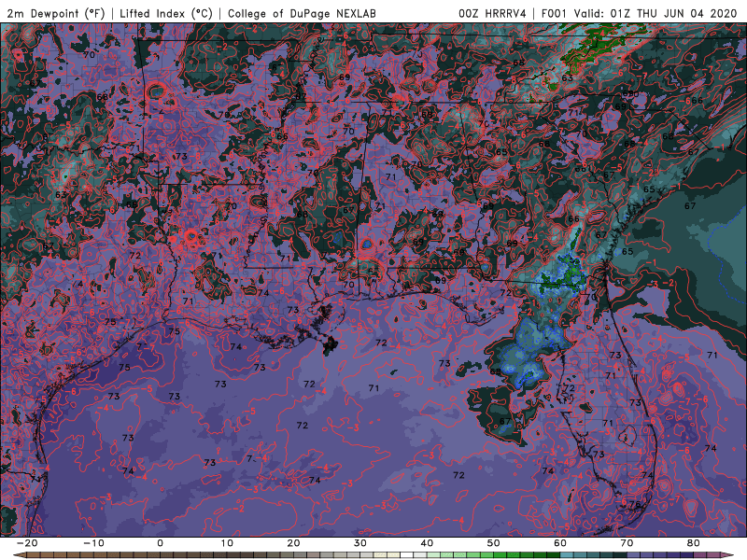Click the '80' label on the color scale
This screenshot has height=560, width=747.
point(694,543)
